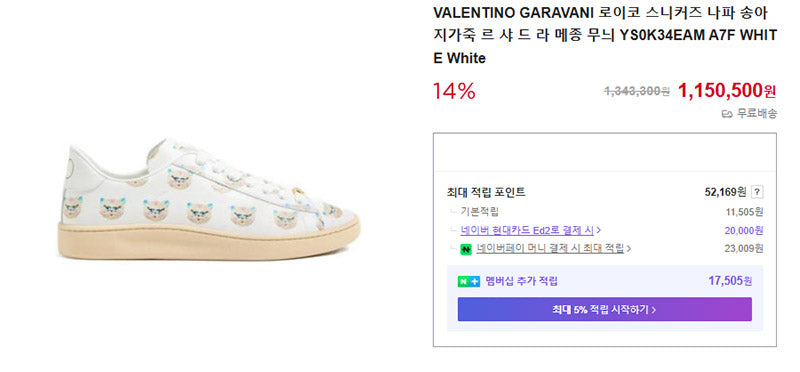
Task: Click the green Naver Pay N icon
Action: click(x=465, y=250)
